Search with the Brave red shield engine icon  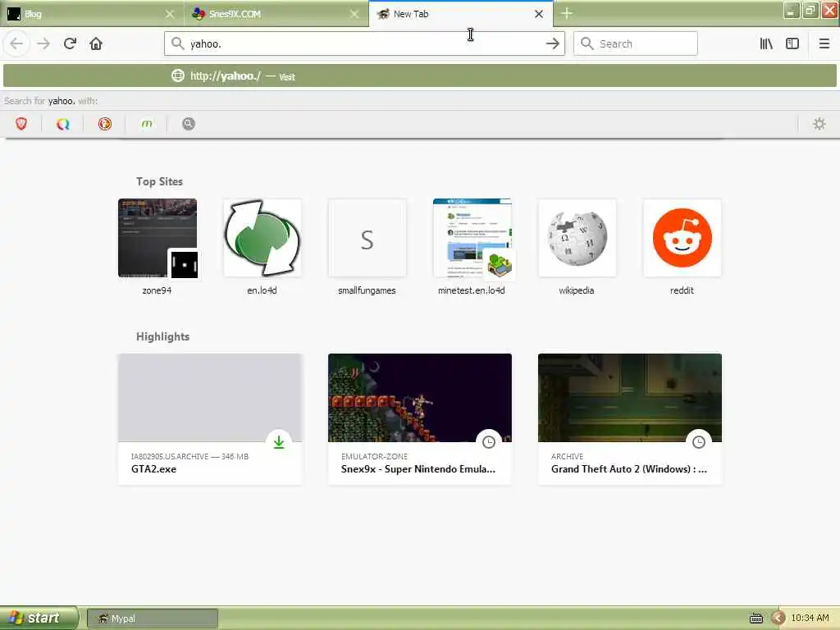click(21, 125)
